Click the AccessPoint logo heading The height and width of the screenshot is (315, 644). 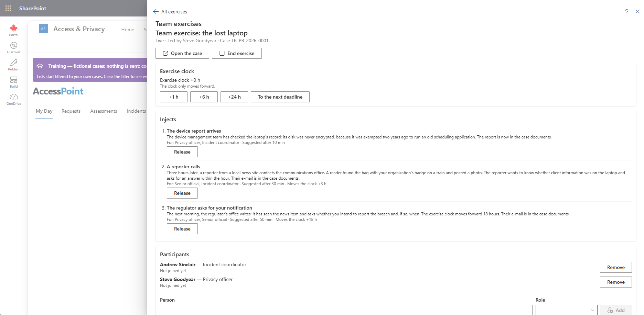coord(58,91)
